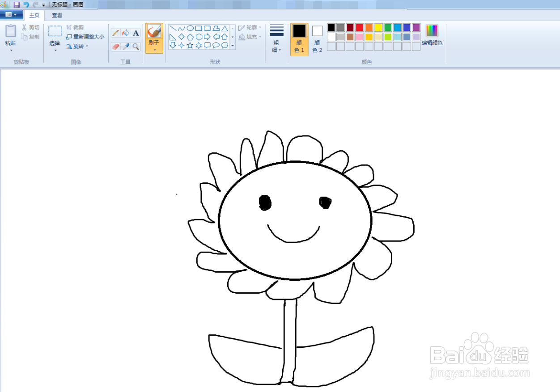Choose the Down arrow shape
560x392 pixels.
click(x=173, y=45)
